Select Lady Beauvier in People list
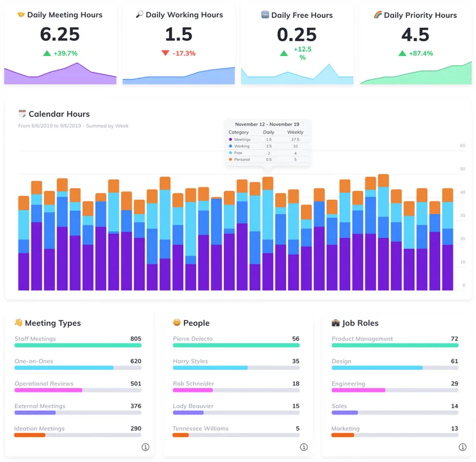 pos(193,406)
